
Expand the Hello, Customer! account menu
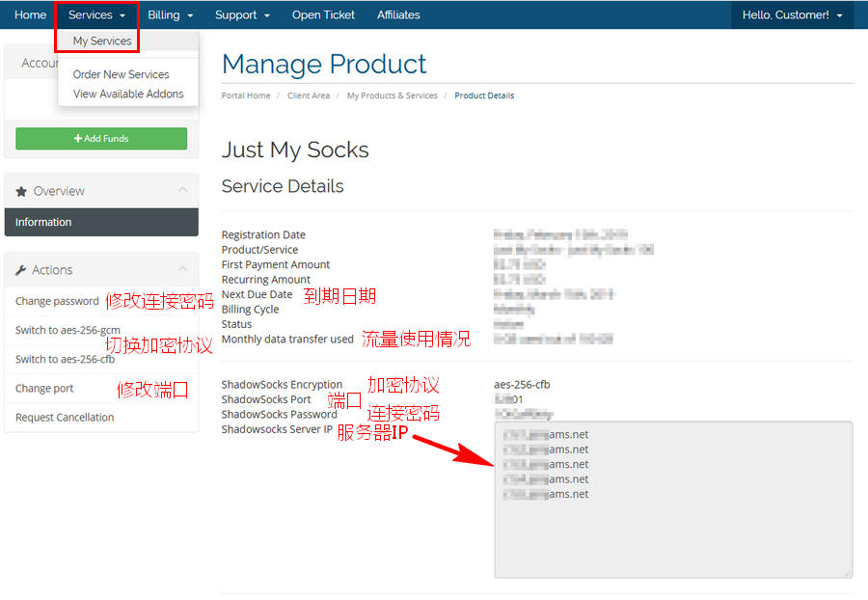point(792,14)
